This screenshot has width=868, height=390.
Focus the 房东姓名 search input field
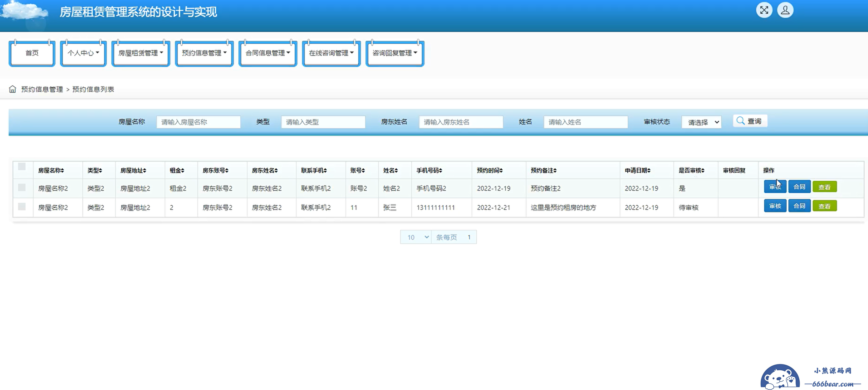461,122
